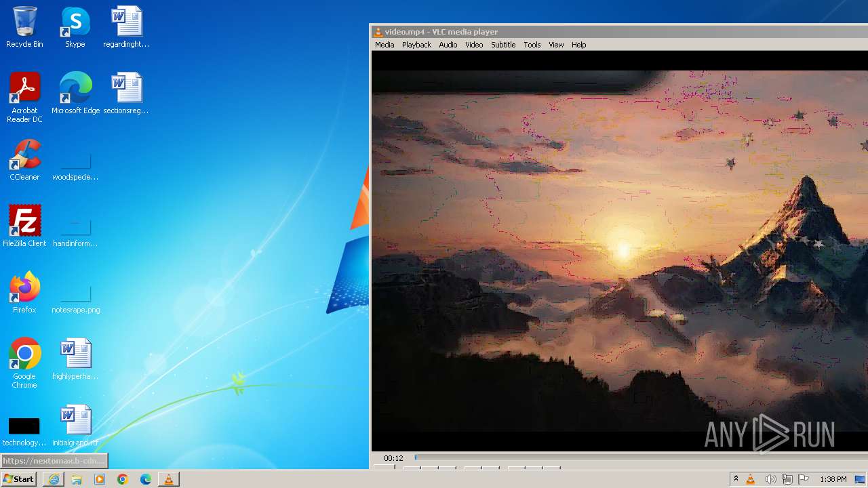The height and width of the screenshot is (488, 868).
Task: Switch to VLC taskbar button
Action: coord(169,479)
